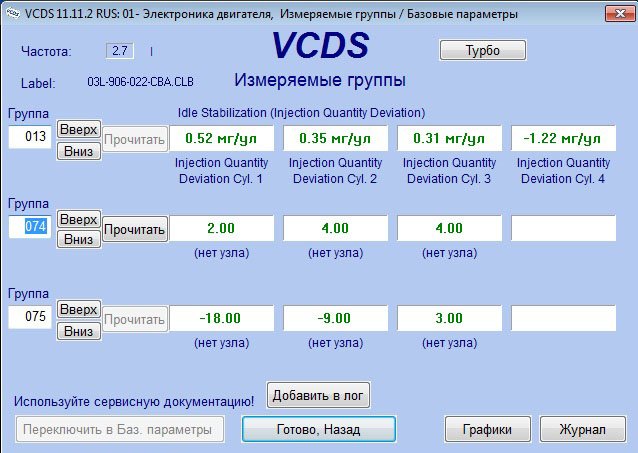638x453 pixels.
Task: Click Измеряемые группы heading
Action: pos(320,81)
